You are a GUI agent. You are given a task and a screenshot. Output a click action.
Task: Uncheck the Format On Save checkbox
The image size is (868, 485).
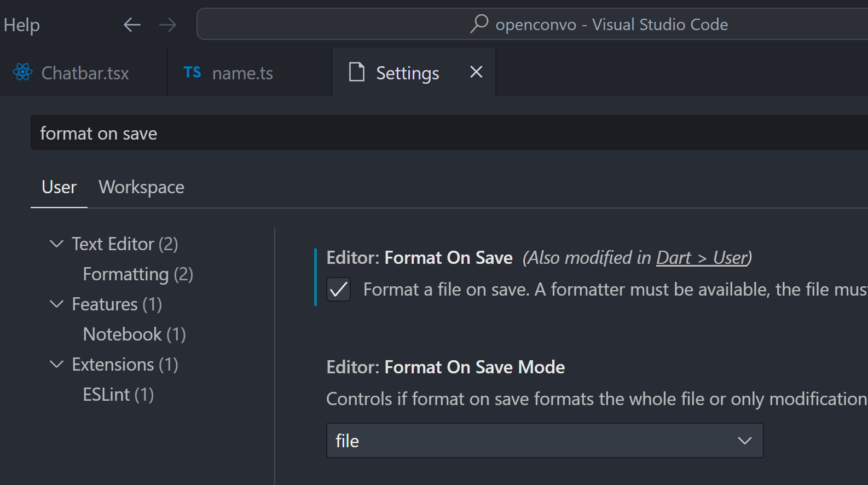click(x=338, y=289)
